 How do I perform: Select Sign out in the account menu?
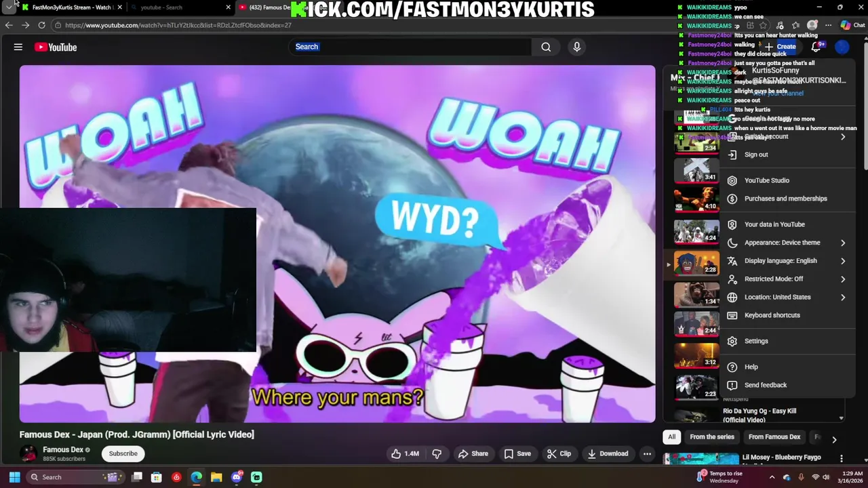(x=787, y=155)
